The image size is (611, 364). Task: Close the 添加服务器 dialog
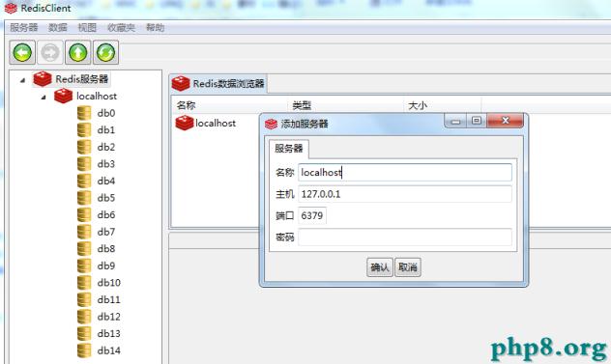click(x=505, y=121)
